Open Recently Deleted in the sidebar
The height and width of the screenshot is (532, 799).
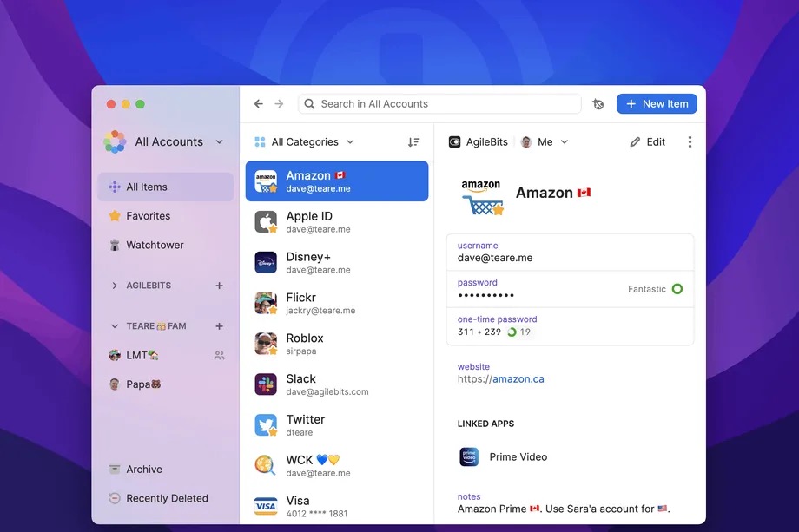pos(166,498)
